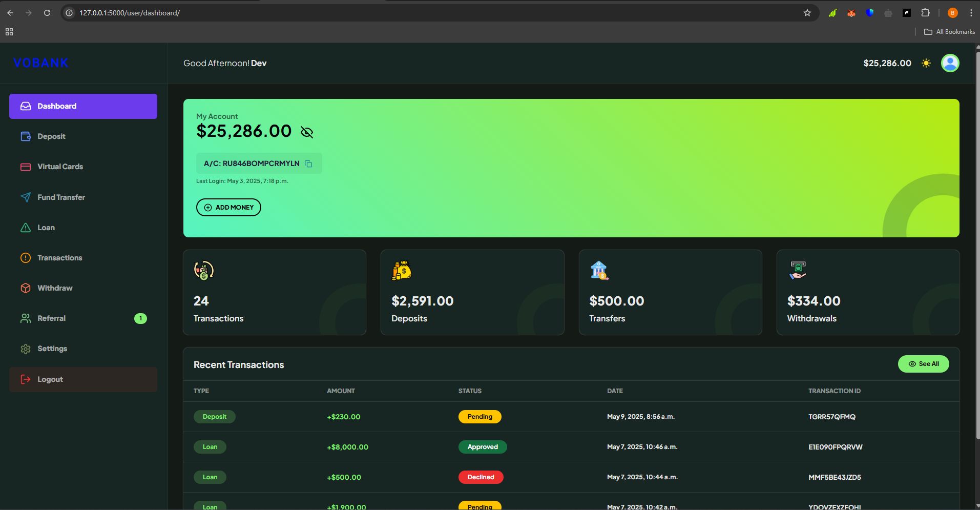Image resolution: width=980 pixels, height=510 pixels.
Task: Open the 24 Transactions card
Action: click(275, 292)
